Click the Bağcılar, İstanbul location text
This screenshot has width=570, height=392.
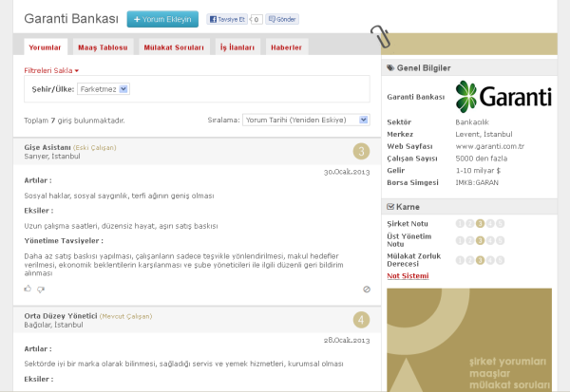point(53,325)
